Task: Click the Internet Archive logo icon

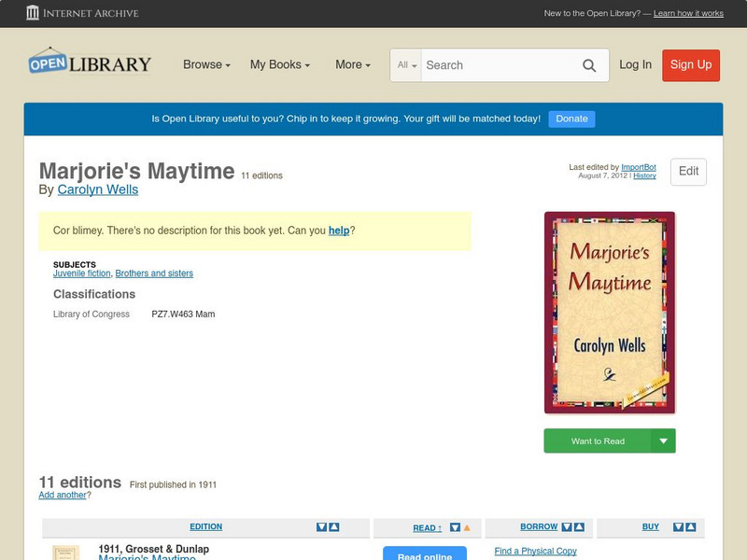Action: pyautogui.click(x=35, y=13)
